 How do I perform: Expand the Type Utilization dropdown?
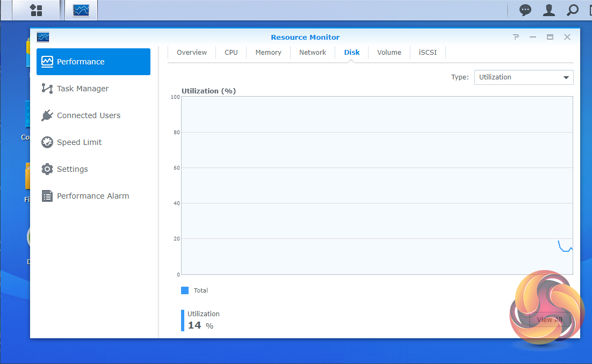[523, 77]
